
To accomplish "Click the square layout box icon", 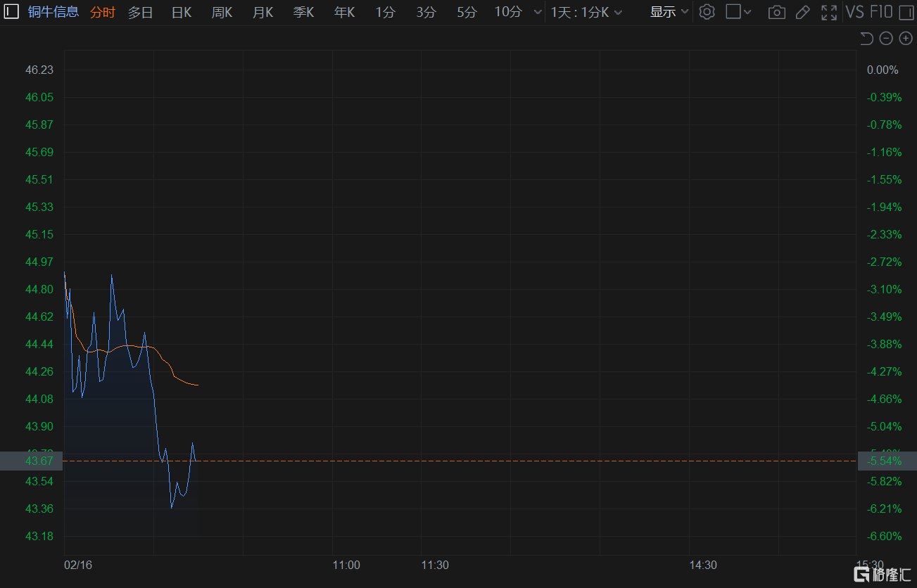I will click(x=733, y=12).
